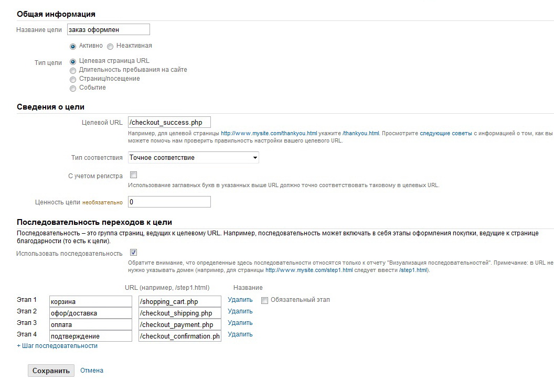Select Событие goal type
This screenshot has height=392, width=554.
pos(73,88)
